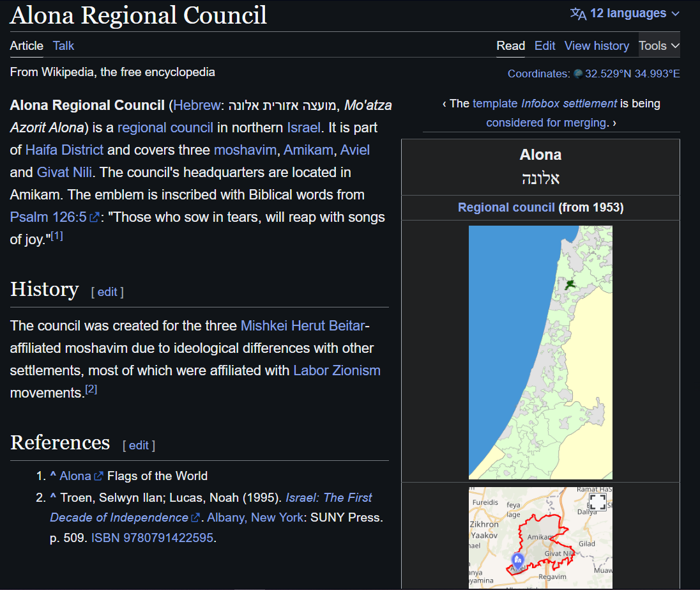700x590 pixels.
Task: Edit the History section
Action: click(x=107, y=292)
